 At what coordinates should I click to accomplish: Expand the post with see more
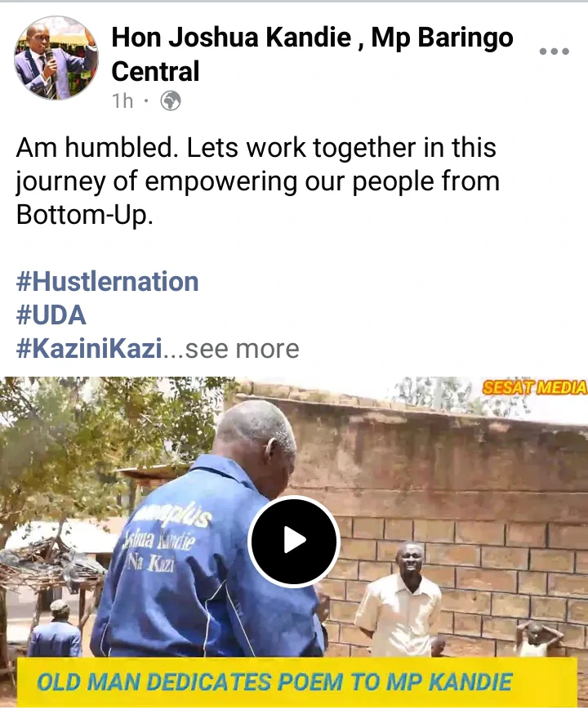tap(242, 349)
